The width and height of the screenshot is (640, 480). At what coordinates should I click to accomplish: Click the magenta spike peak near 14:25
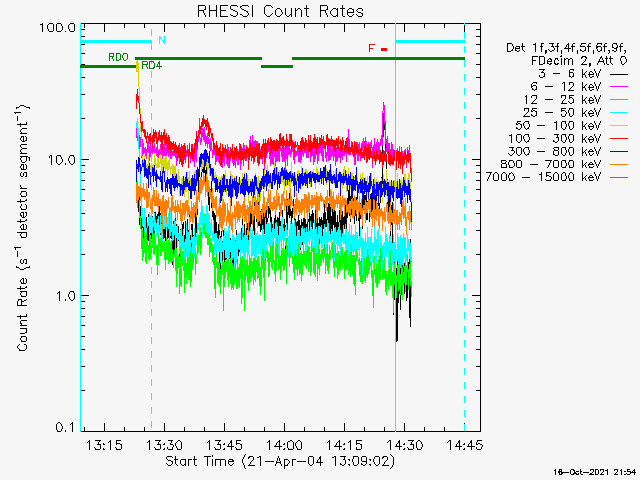click(384, 106)
